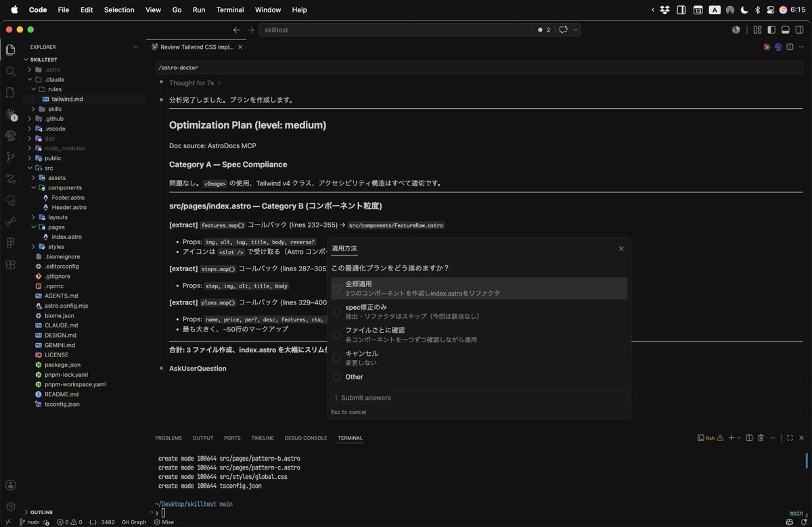Screen dimensions: 812x527
Task: Collapse the rules folder
Action: (x=34, y=89)
